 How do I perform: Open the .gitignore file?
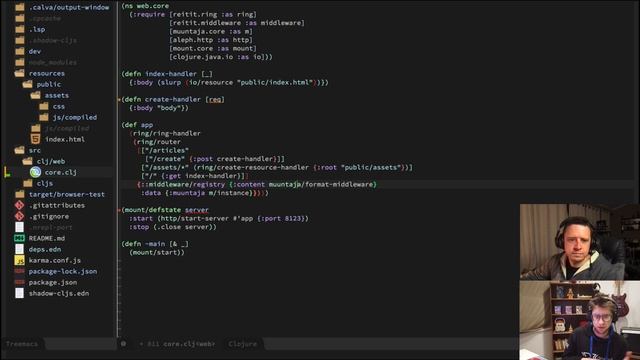click(49, 216)
